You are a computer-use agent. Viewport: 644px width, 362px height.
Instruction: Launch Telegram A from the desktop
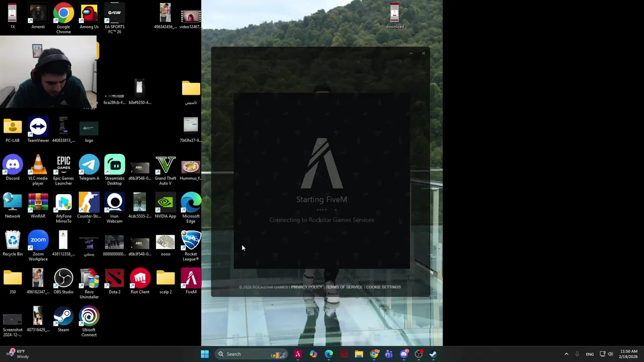tap(89, 168)
